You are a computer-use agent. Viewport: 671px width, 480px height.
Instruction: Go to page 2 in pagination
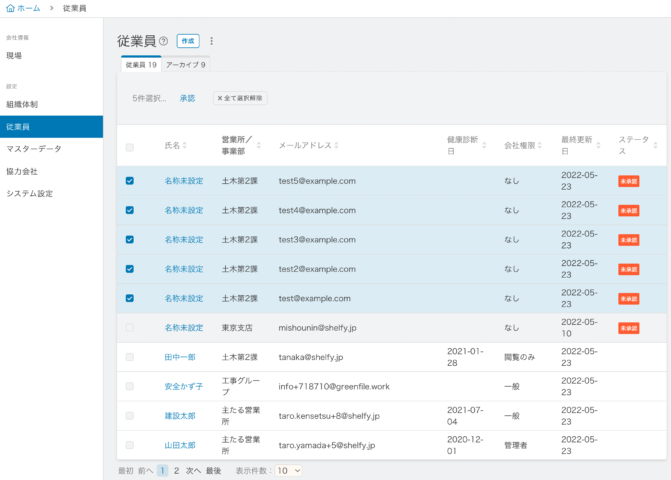pyautogui.click(x=177, y=470)
